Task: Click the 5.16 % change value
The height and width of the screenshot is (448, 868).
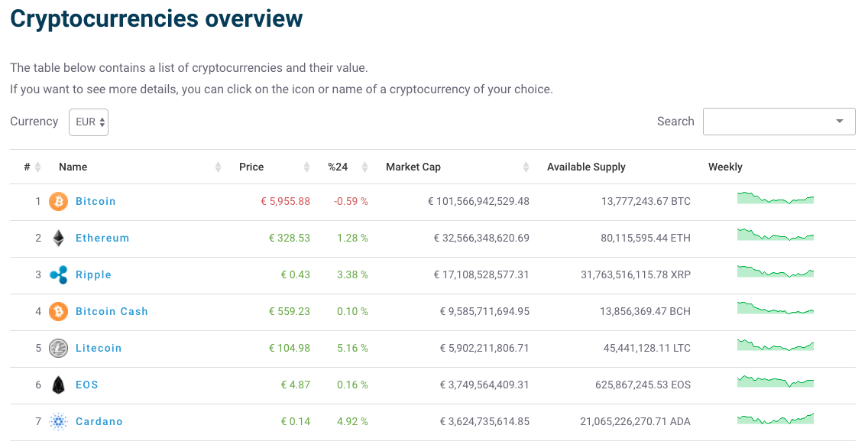Action: (x=353, y=349)
